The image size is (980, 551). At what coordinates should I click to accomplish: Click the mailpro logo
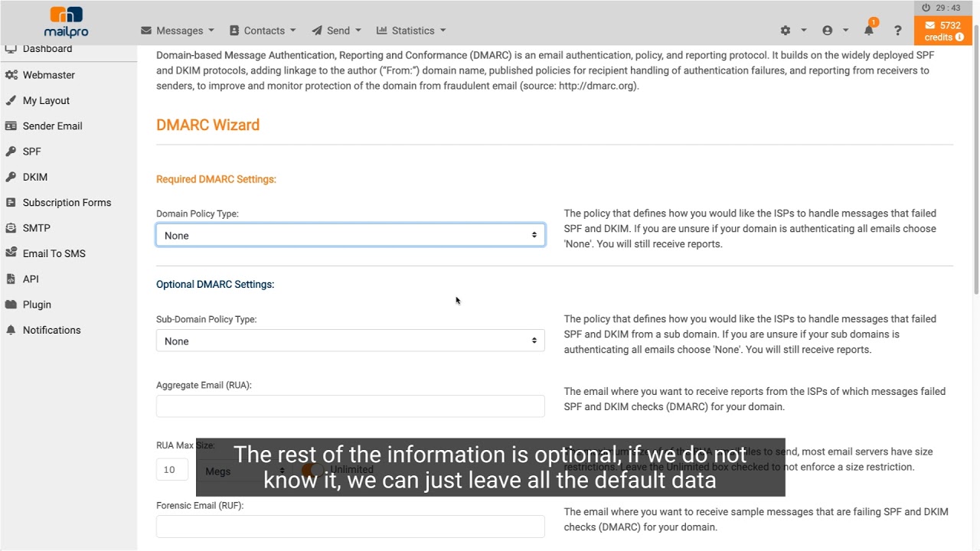(67, 23)
